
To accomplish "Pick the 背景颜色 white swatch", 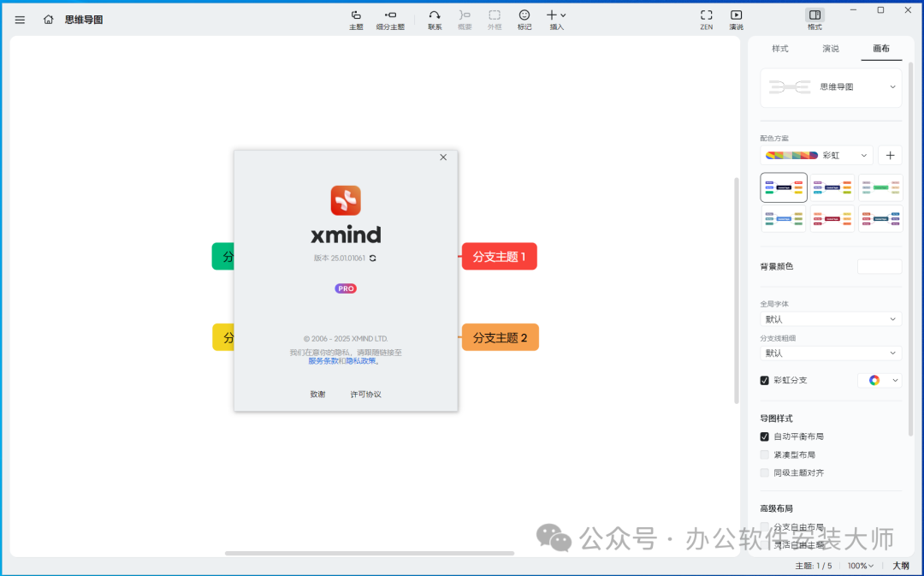I will [880, 266].
